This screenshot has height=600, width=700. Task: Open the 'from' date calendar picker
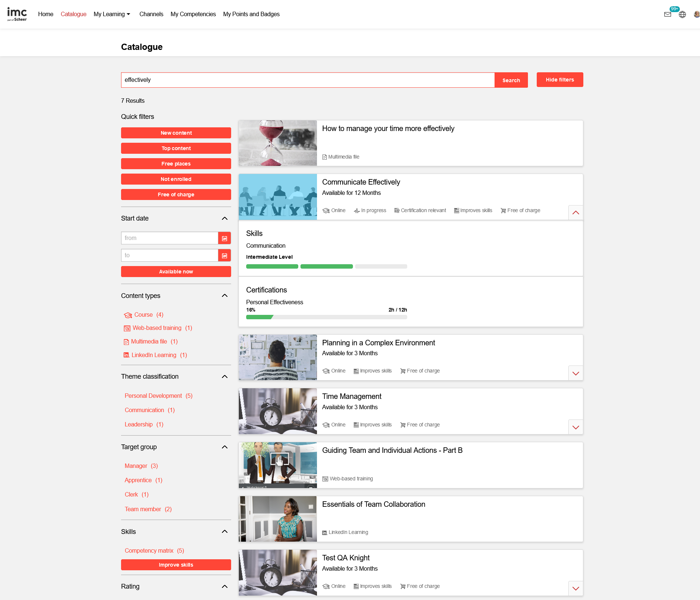tap(224, 238)
